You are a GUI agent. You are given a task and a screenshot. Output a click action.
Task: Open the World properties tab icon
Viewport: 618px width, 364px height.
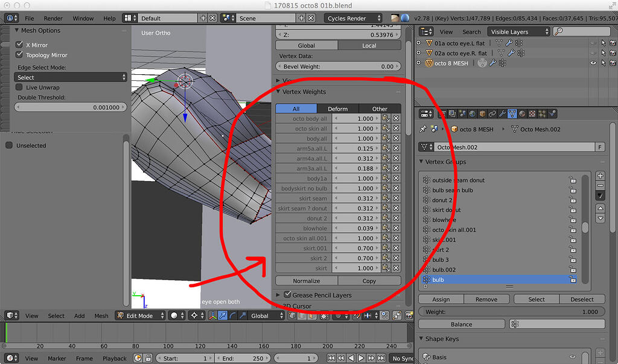472,114
